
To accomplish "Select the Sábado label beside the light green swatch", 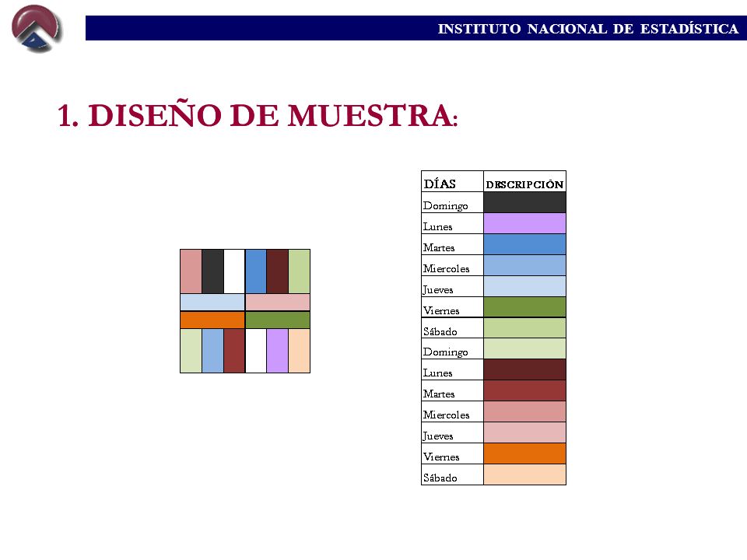I will pyautogui.click(x=440, y=331).
